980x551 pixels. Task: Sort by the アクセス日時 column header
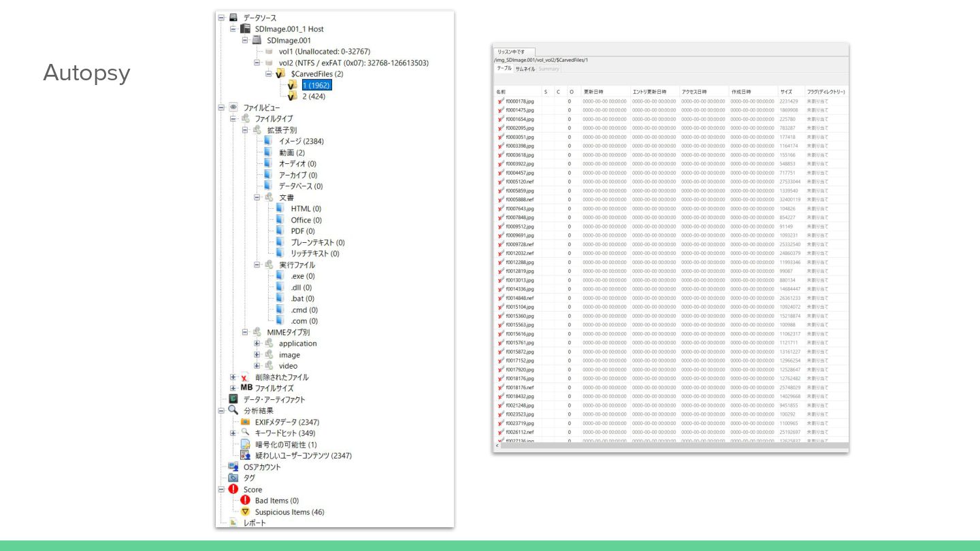click(704, 91)
